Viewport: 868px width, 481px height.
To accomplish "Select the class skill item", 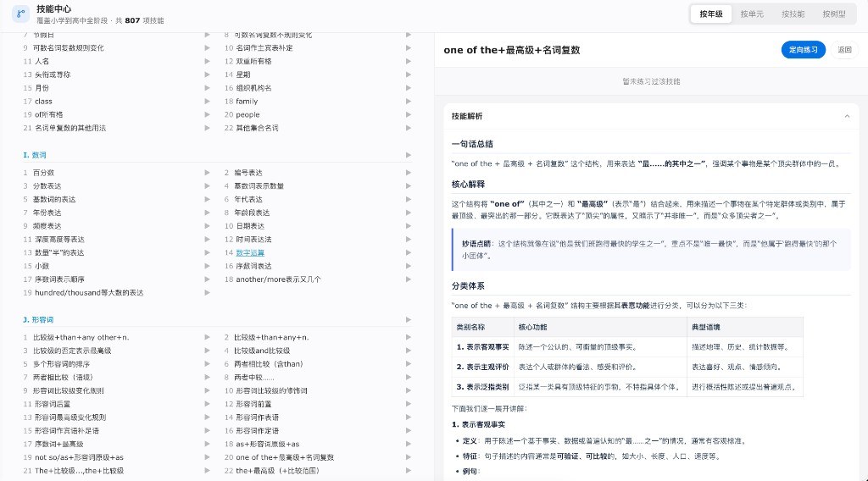I will (x=44, y=101).
